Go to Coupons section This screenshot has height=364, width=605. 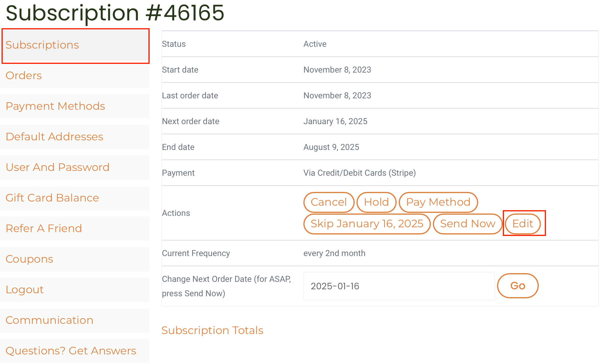29,259
